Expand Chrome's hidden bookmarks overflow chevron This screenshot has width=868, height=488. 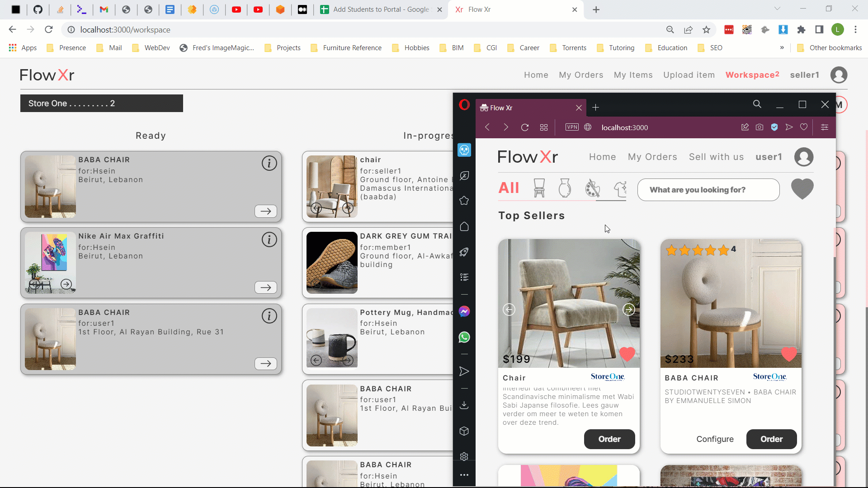coord(782,47)
